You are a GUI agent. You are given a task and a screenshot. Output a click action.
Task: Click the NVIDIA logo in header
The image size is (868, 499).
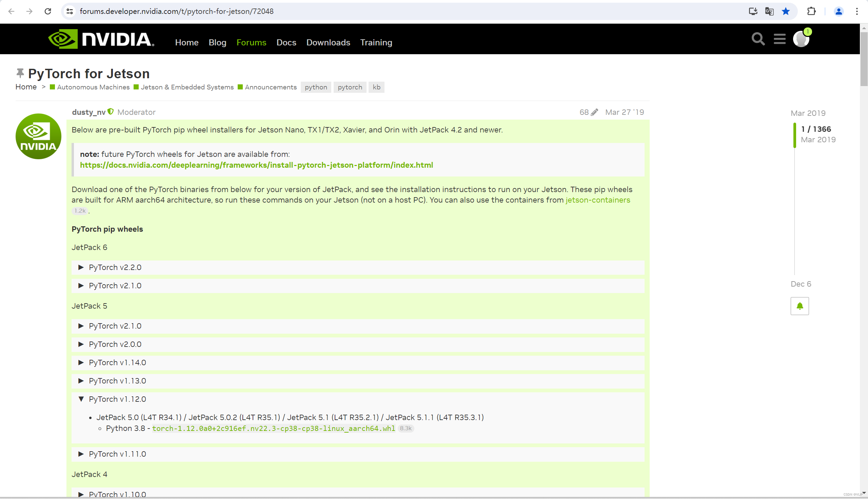[x=101, y=39]
